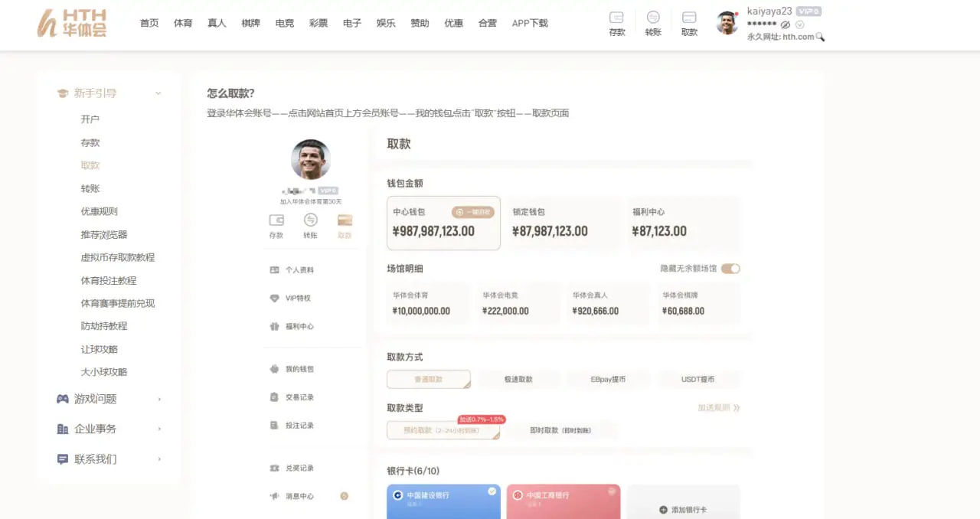Click the 一键回收 recycle button in 中心钱包
This screenshot has width=980, height=519.
click(473, 212)
